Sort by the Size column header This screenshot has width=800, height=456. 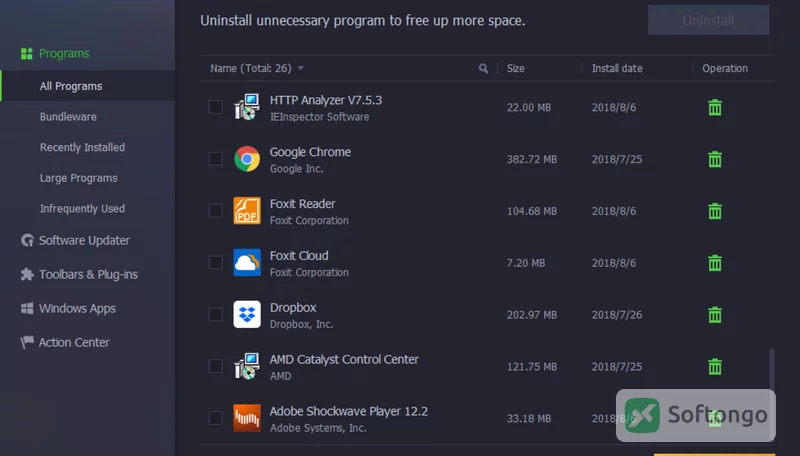click(515, 68)
